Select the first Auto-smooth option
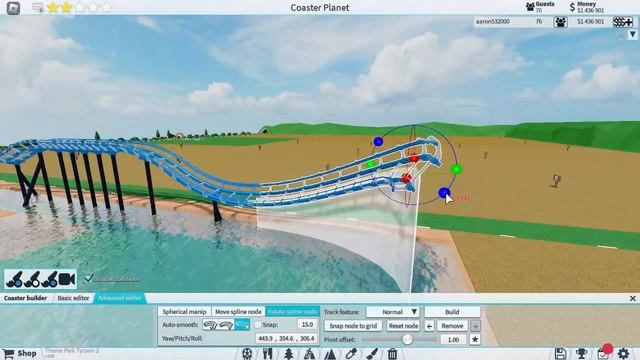Image resolution: width=640 pixels, height=360 pixels. pos(210,325)
